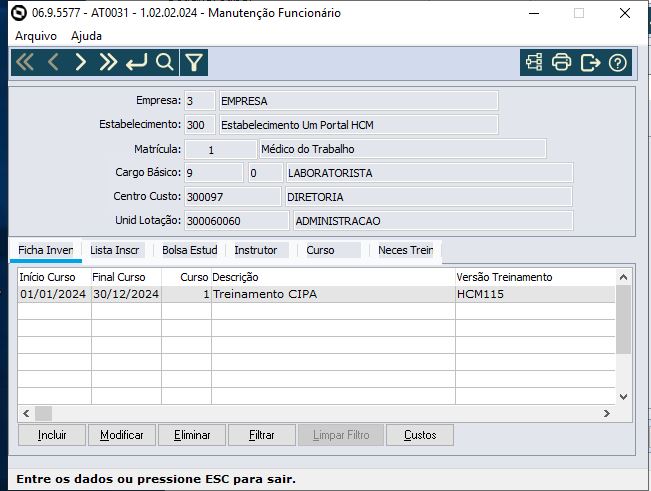Click the Empresa code field with 3
Image resolution: width=651 pixels, height=491 pixels.
200,101
